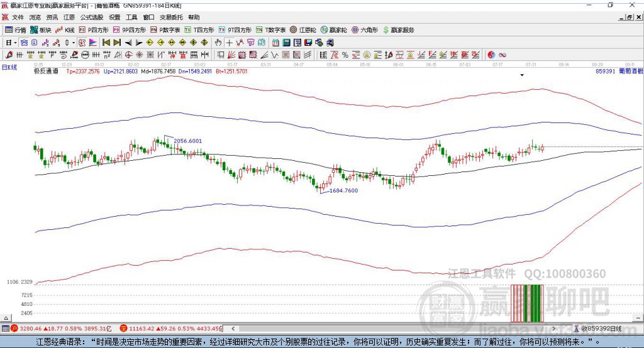The height and width of the screenshot is (348, 644).
Task: Click scrollbar right arrow at bottom
Action: coord(553,329)
